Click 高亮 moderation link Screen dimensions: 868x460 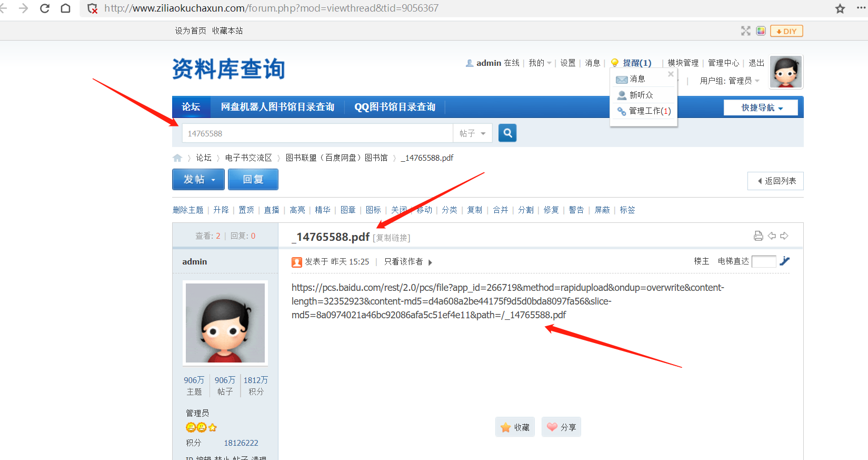coord(297,210)
